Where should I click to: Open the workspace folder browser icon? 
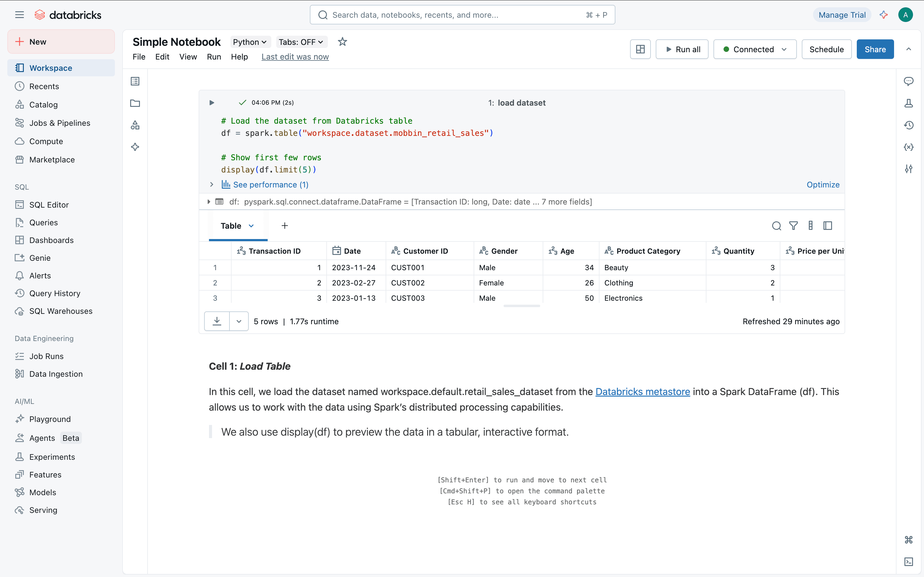tap(135, 103)
